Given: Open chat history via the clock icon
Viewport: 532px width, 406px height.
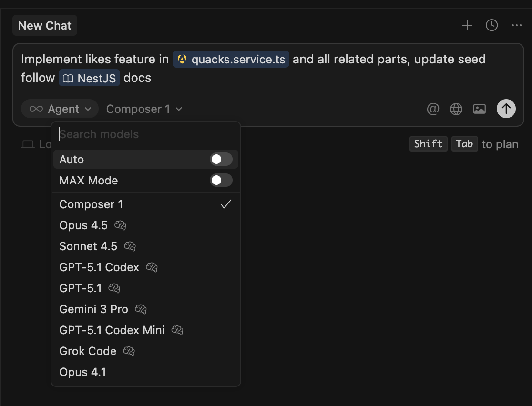Looking at the screenshot, I should (x=491, y=25).
